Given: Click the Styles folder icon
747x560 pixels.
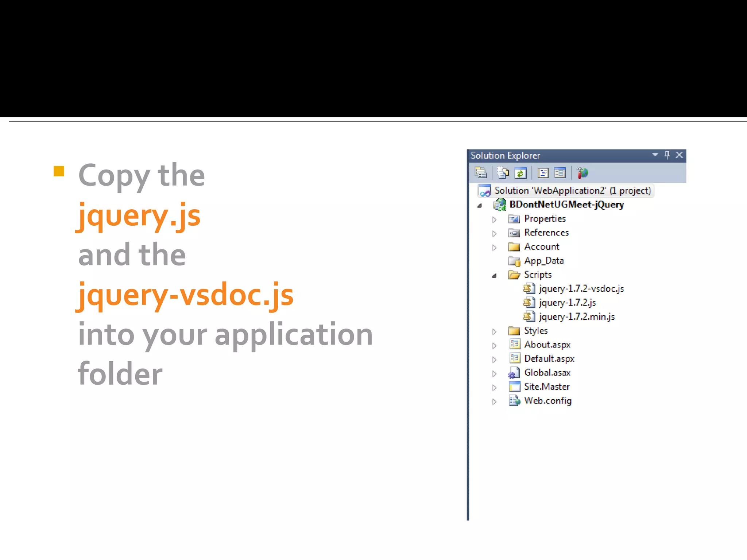Looking at the screenshot, I should pyautogui.click(x=514, y=331).
